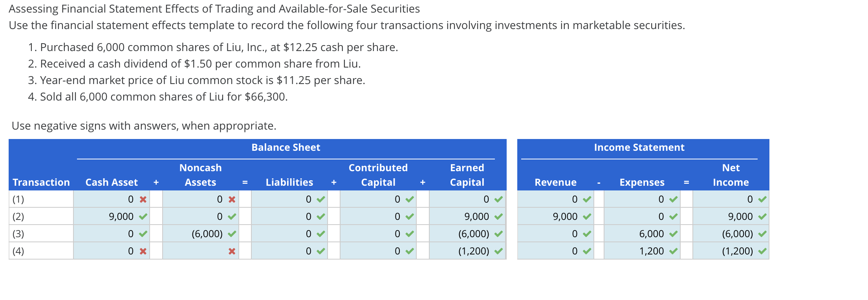Click green check beside transaction 4 Earned Capital
The width and height of the screenshot is (868, 300).
(499, 251)
